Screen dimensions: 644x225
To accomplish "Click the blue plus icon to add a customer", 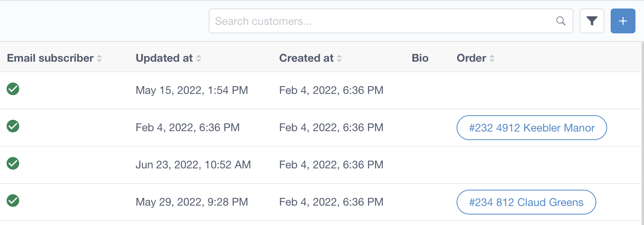I will (623, 21).
